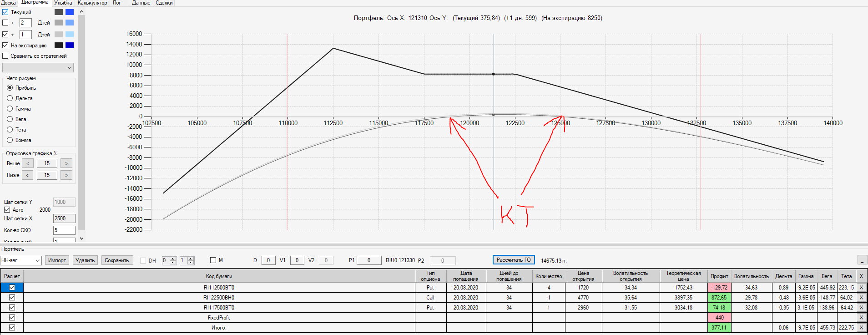Viewport: 868px width, 335px height.
Task: Select the Тета radio button
Action: coord(10,130)
